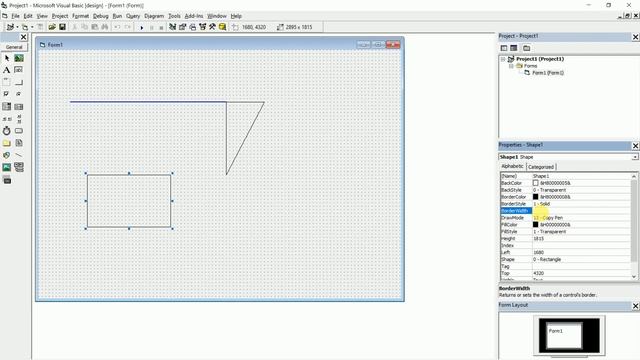Select the DriveListBox control tool
The width and height of the screenshot is (640, 360).
tap(19, 131)
